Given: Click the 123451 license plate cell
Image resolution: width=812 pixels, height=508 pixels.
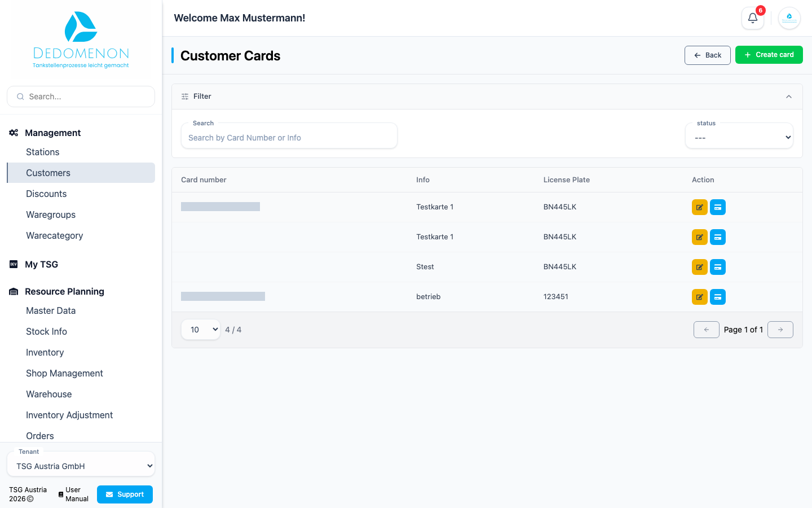Looking at the screenshot, I should point(556,297).
